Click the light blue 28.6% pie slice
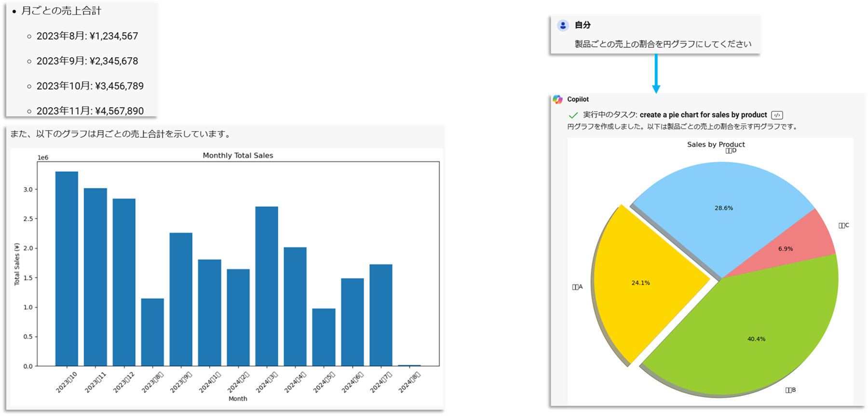The width and height of the screenshot is (868, 416). click(x=723, y=212)
